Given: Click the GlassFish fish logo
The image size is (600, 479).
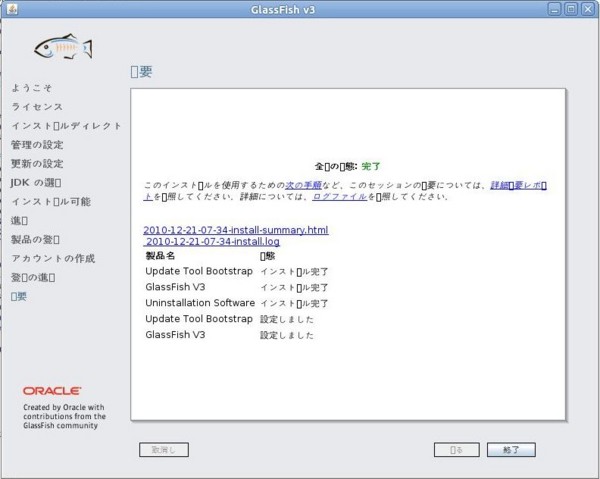Looking at the screenshot, I should coord(64,47).
